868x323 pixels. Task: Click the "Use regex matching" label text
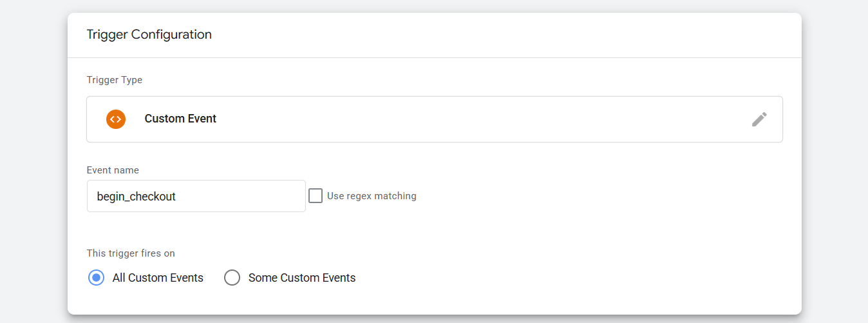point(372,196)
